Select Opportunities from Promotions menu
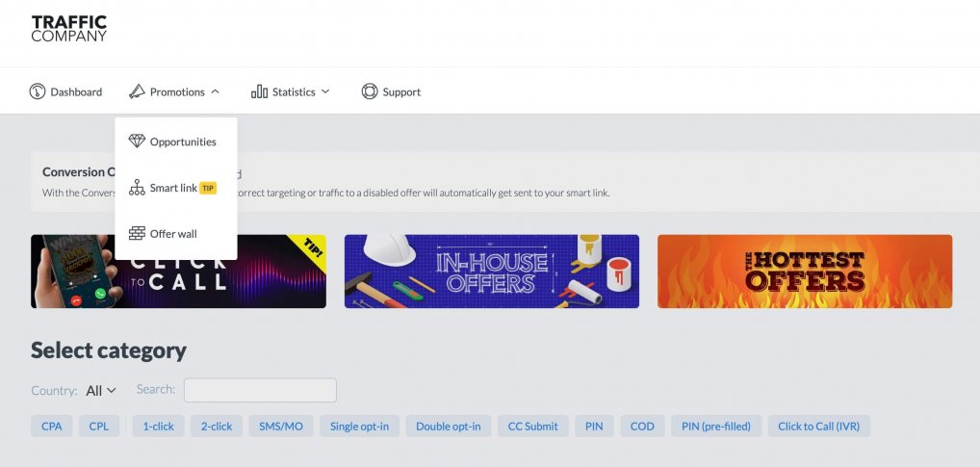Screen dimensions: 980x467 183,142
